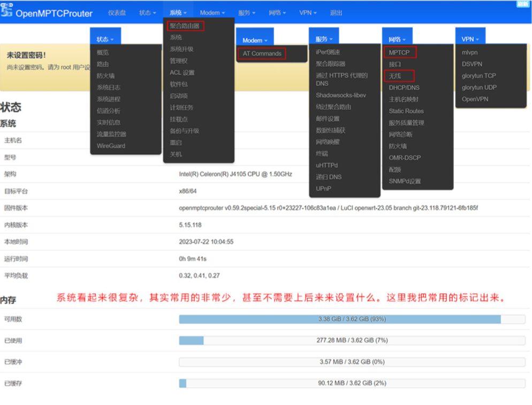The width and height of the screenshot is (532, 405).
Task: Open 挂载点 menu entry
Action: coord(179,119)
